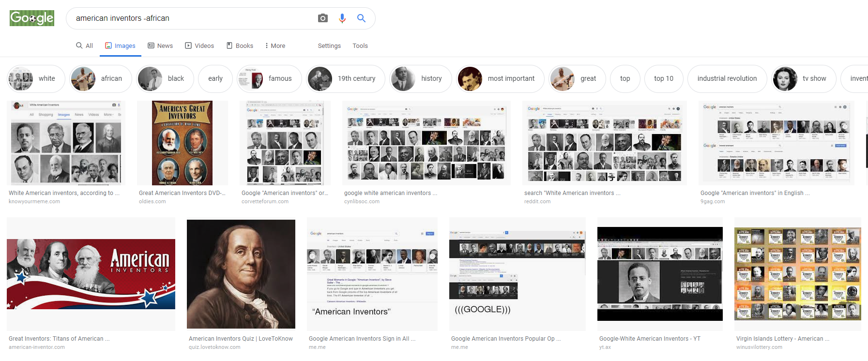Screen dimensions: 868x361
Task: Visit the winusvilottery.com source link
Action: [759, 347]
